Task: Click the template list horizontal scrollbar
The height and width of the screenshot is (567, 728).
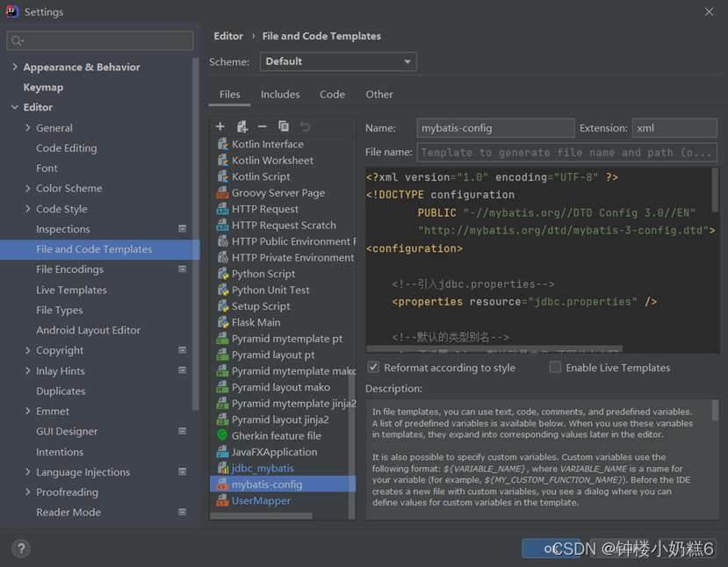Action: tap(262, 515)
